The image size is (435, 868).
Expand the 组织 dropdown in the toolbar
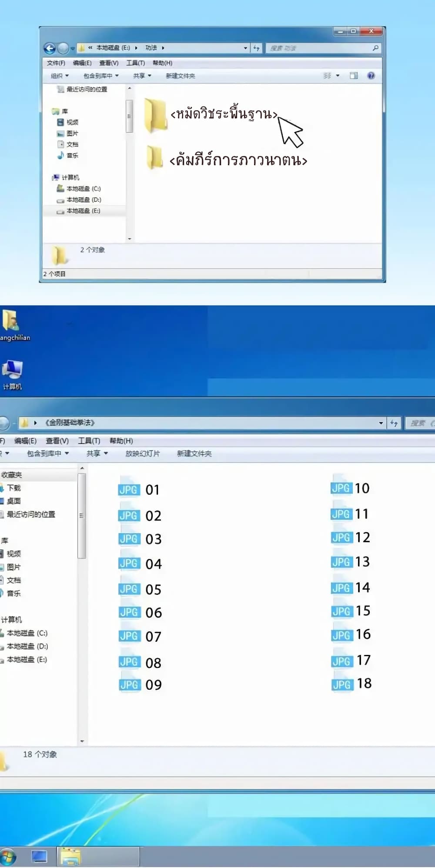click(x=60, y=76)
